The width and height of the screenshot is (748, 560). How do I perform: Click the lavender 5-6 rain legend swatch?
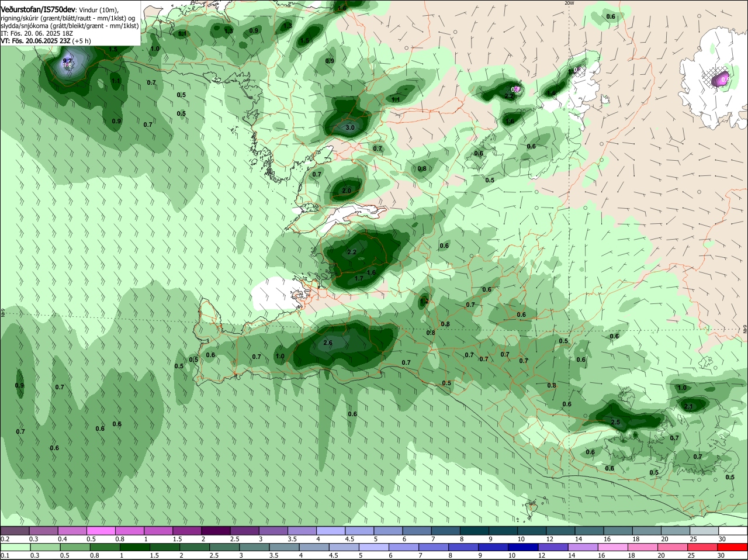(x=374, y=548)
